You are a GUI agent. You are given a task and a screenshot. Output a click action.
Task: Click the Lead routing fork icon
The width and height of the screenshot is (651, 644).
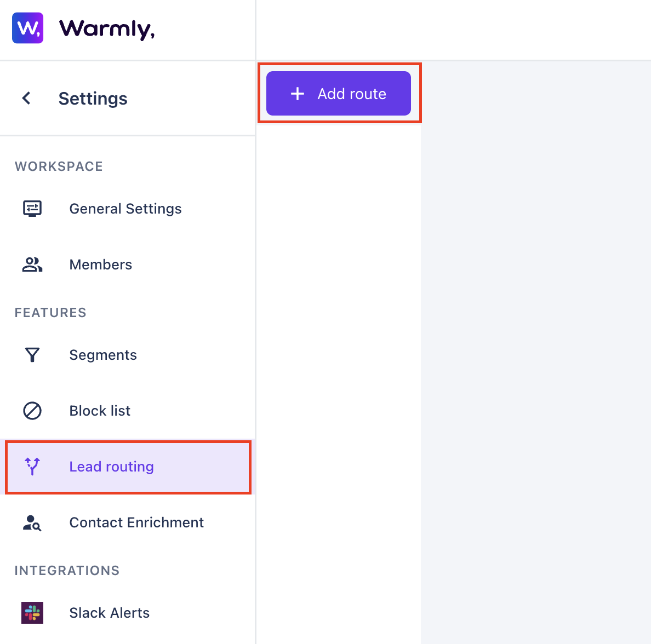tap(32, 467)
